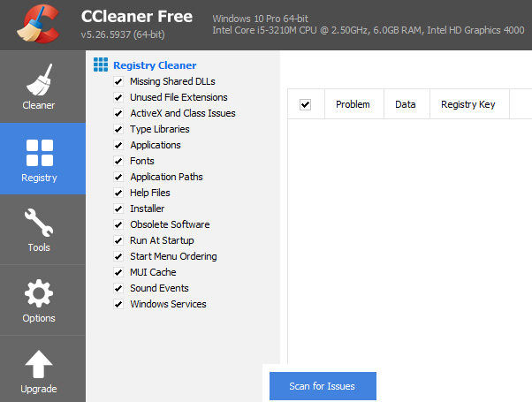Disable Application Paths checkbox
532x402 pixels.
click(x=118, y=177)
